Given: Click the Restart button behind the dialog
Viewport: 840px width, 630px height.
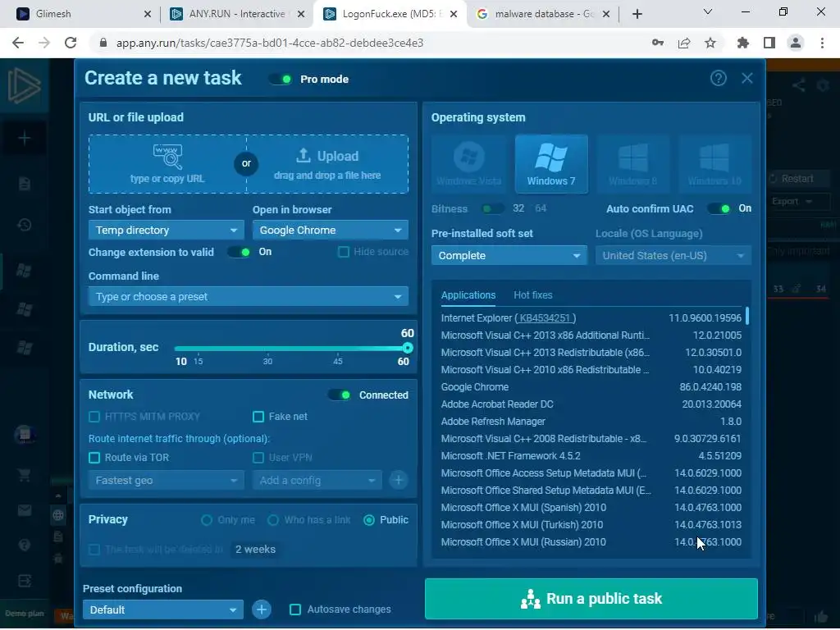Looking at the screenshot, I should click(x=797, y=178).
